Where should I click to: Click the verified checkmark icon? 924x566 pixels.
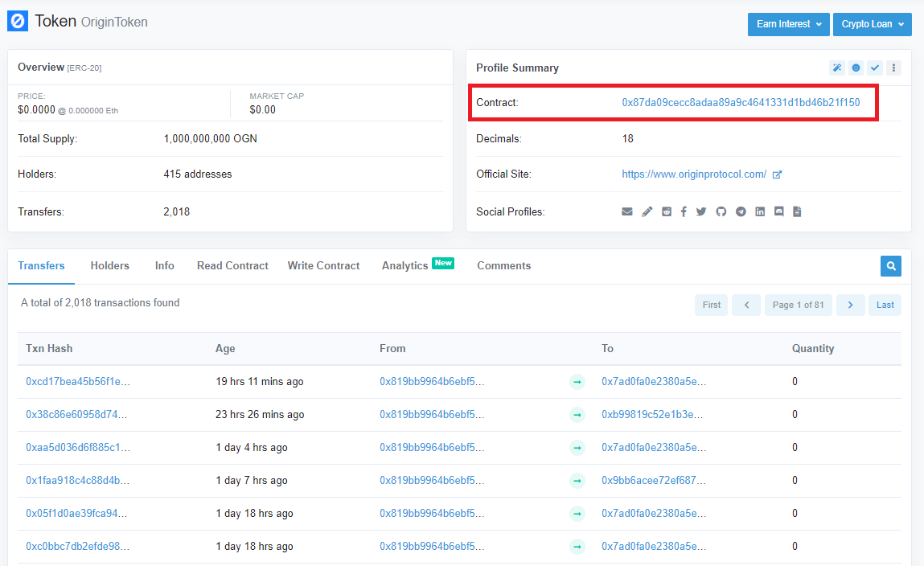point(875,68)
